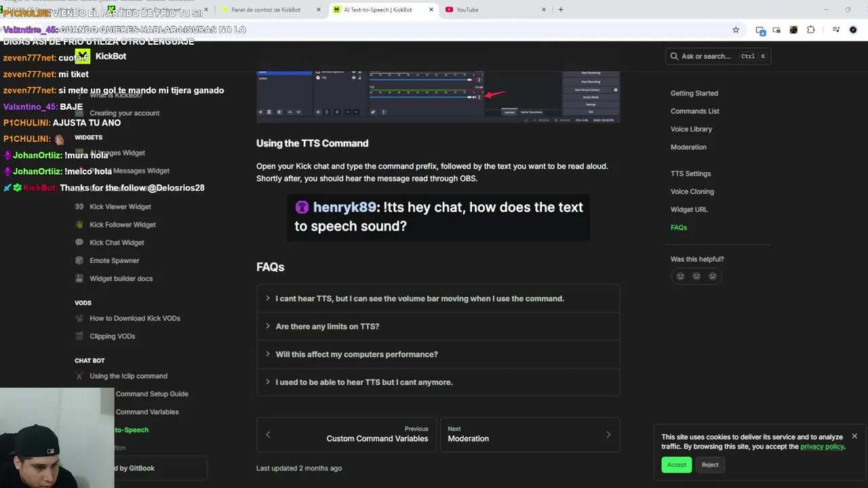868x488 pixels.
Task: Click the How to Download Kick VODs camera icon
Action: 79,319
